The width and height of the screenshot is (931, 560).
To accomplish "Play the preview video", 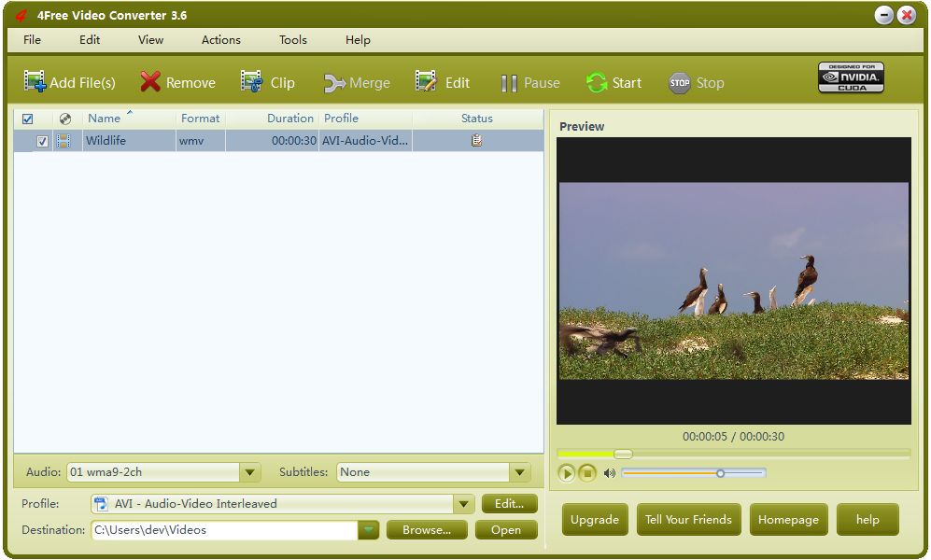I will pos(567,473).
